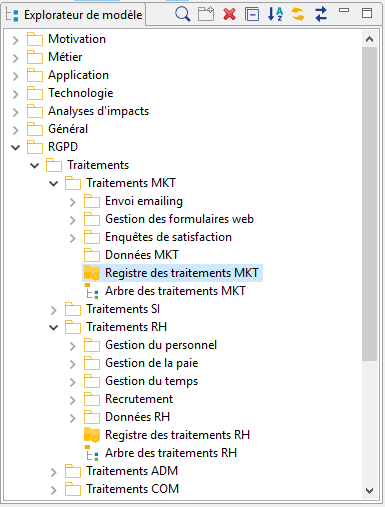
Task: Minimize the Explorateur de modèle panel
Action: (344, 10)
